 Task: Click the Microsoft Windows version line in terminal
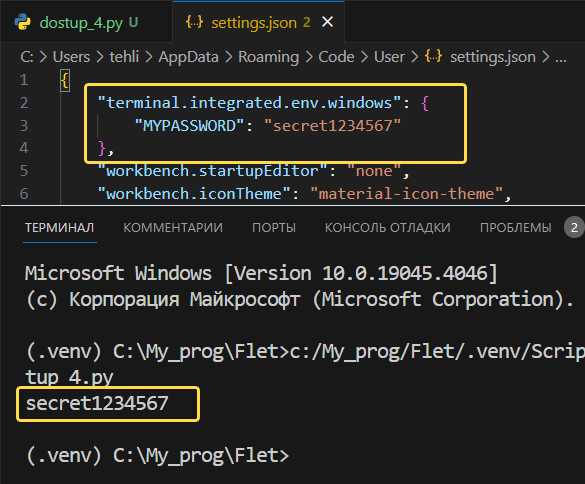click(261, 273)
